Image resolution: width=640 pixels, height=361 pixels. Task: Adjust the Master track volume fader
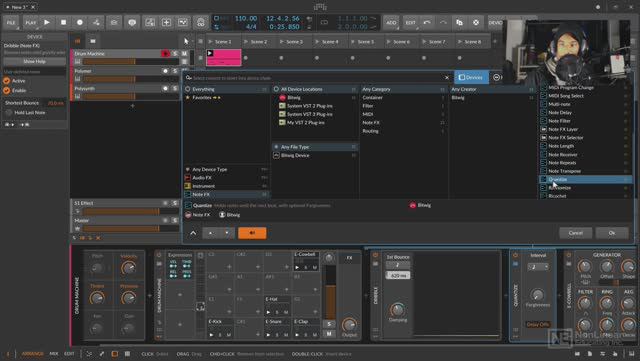(x=131, y=229)
